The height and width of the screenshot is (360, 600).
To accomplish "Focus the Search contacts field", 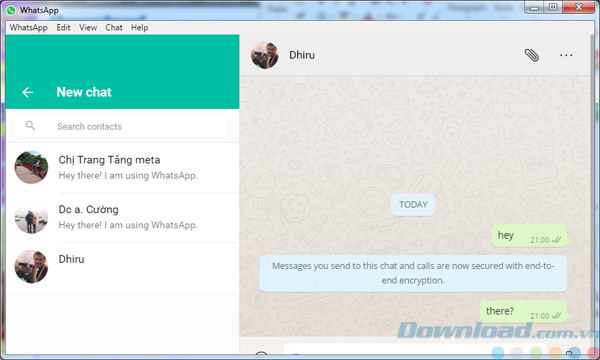I will 121,126.
